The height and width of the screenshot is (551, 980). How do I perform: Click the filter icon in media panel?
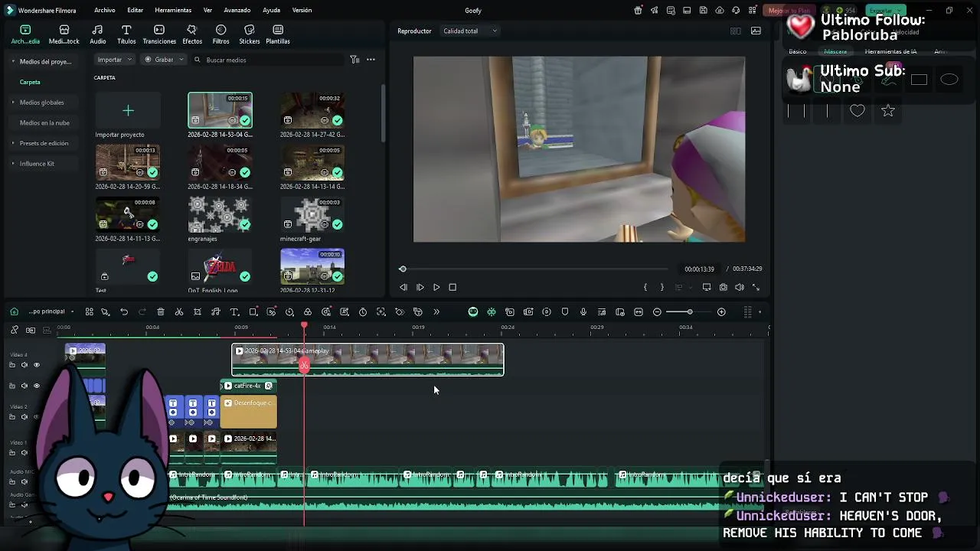click(354, 60)
